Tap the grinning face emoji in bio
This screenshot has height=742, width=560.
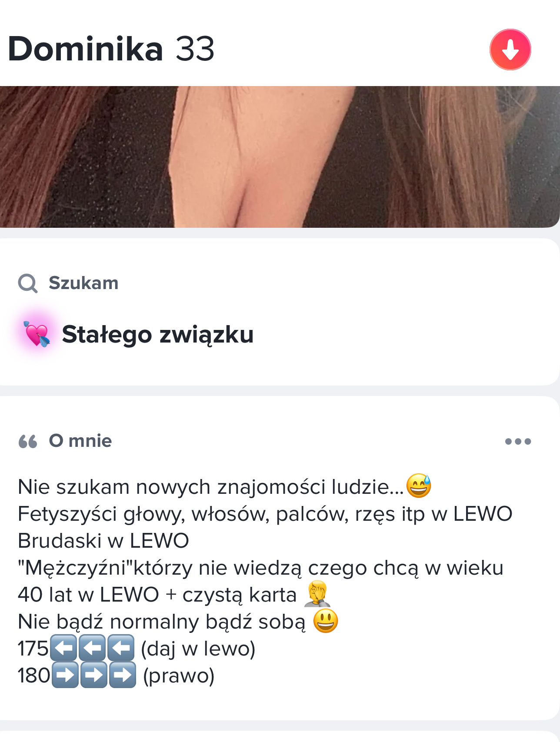coord(326,621)
